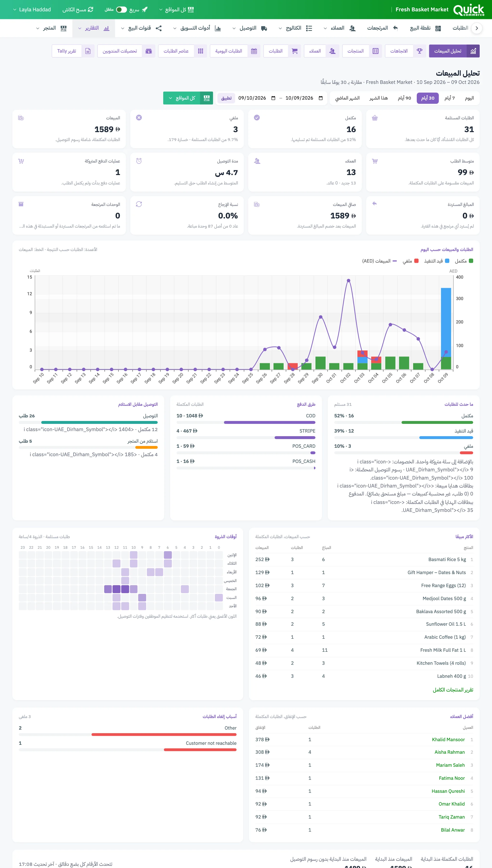Select the 7 أيام range option

(x=449, y=98)
